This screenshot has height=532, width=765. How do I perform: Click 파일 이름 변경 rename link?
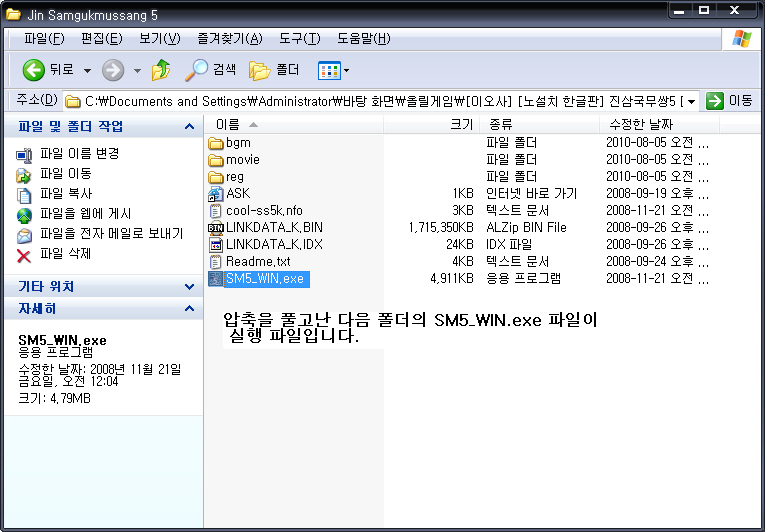click(80, 154)
